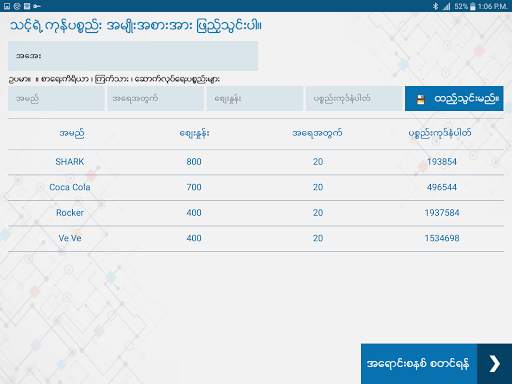Focus the name input field
Viewport: 512px width, 384px height.
pyautogui.click(x=56, y=99)
